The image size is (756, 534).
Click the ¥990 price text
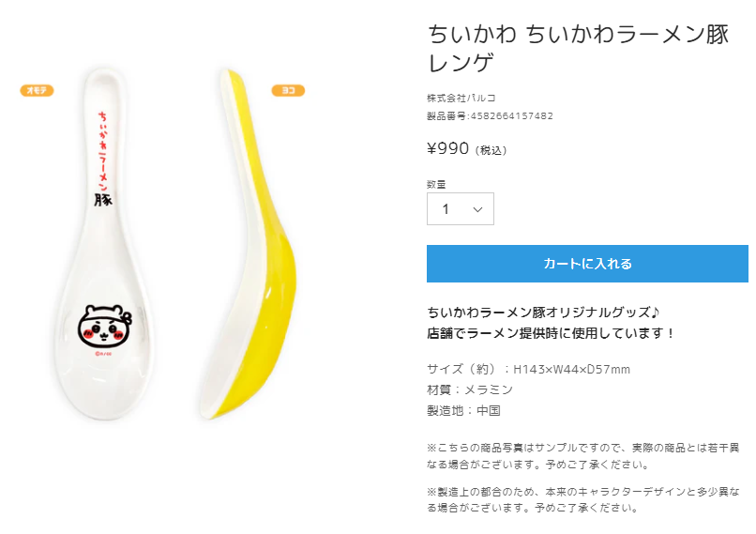coord(447,148)
